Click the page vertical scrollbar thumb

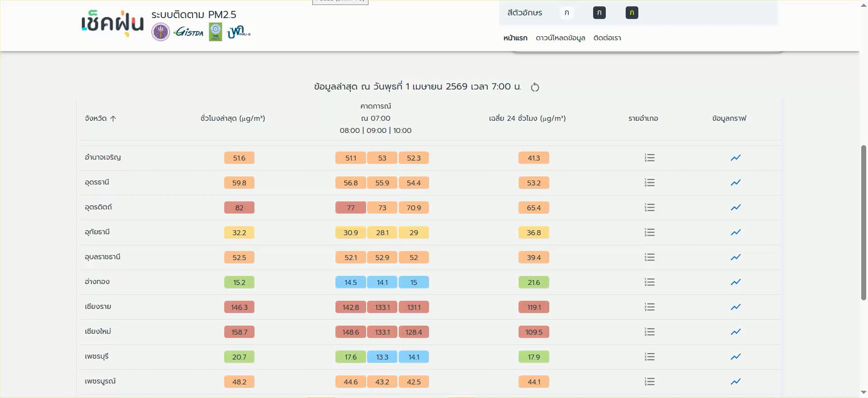point(863,222)
